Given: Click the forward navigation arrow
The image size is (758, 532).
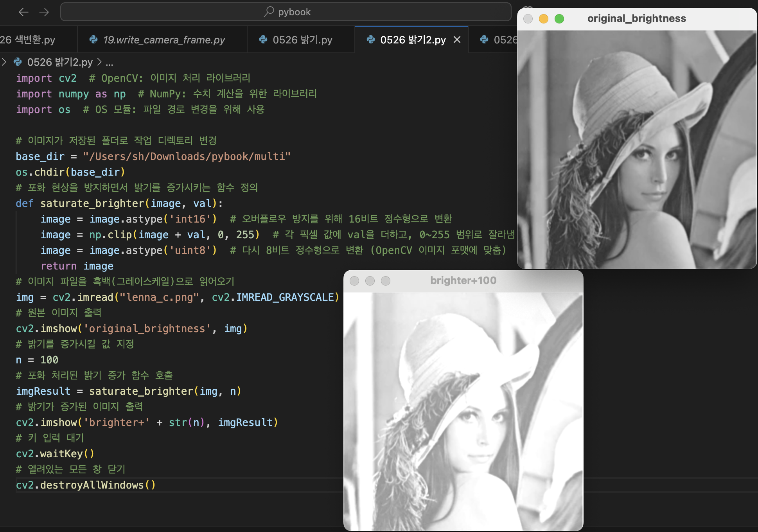Looking at the screenshot, I should pos(44,12).
